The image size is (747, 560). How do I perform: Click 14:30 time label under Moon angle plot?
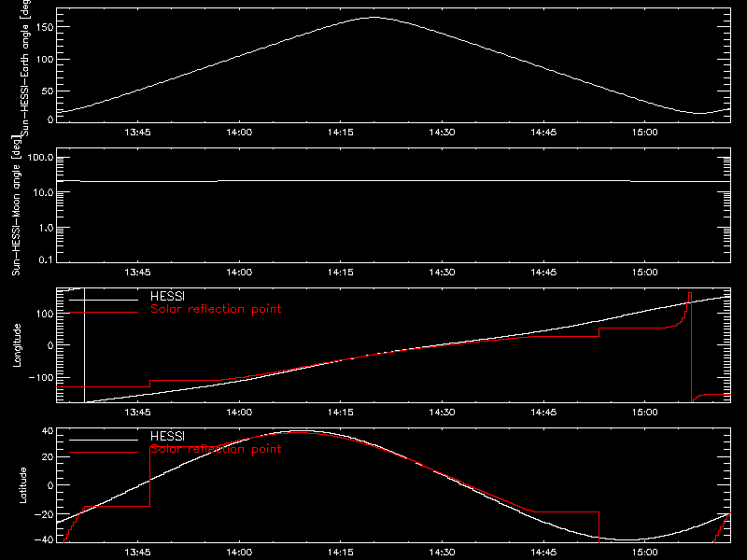click(x=442, y=273)
